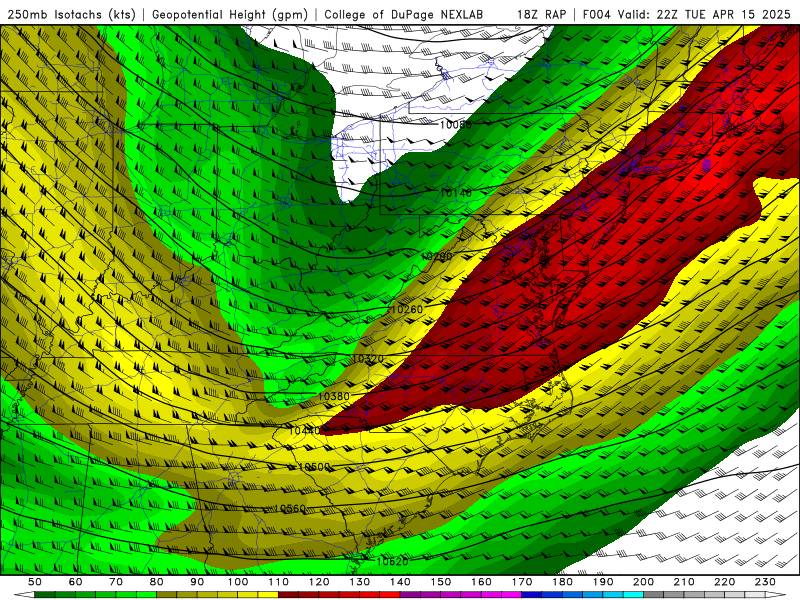The image size is (800, 600).
Task: Select the 10380 height contour label
Action: pos(334,396)
